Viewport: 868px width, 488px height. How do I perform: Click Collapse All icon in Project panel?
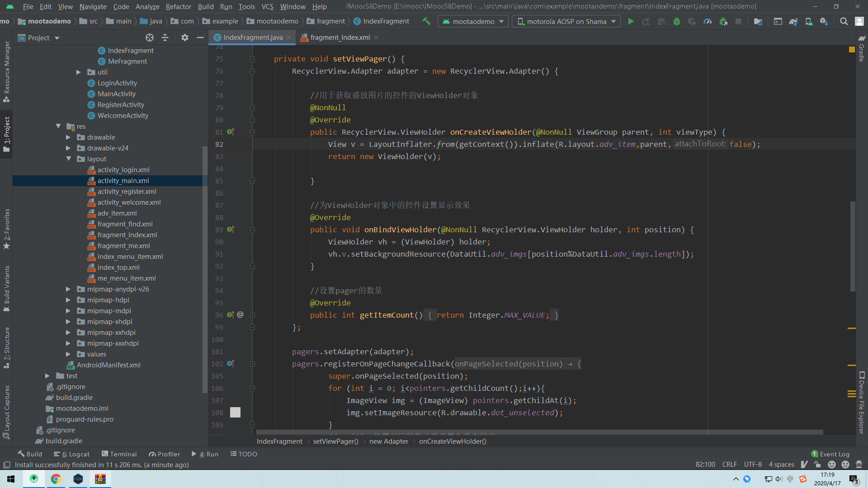[165, 38]
